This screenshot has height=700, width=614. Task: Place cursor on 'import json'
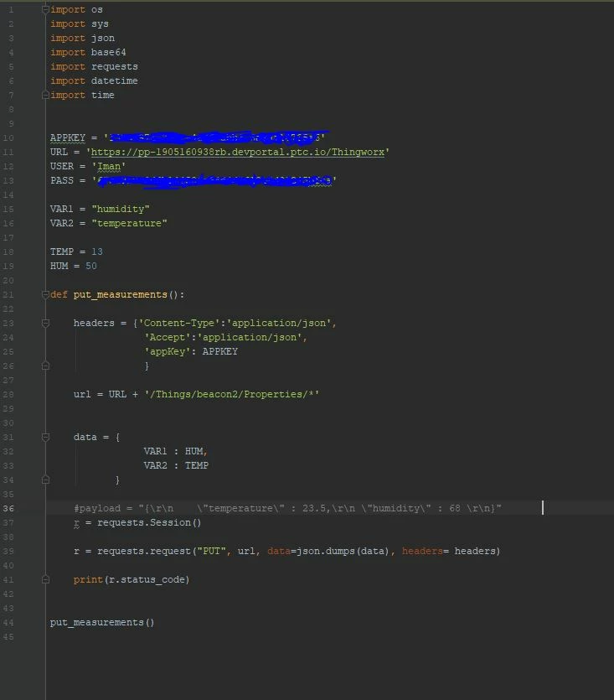tap(83, 38)
